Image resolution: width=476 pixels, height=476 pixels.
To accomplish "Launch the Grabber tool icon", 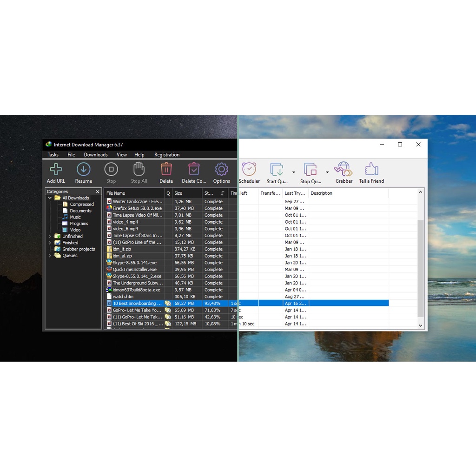I will (344, 169).
